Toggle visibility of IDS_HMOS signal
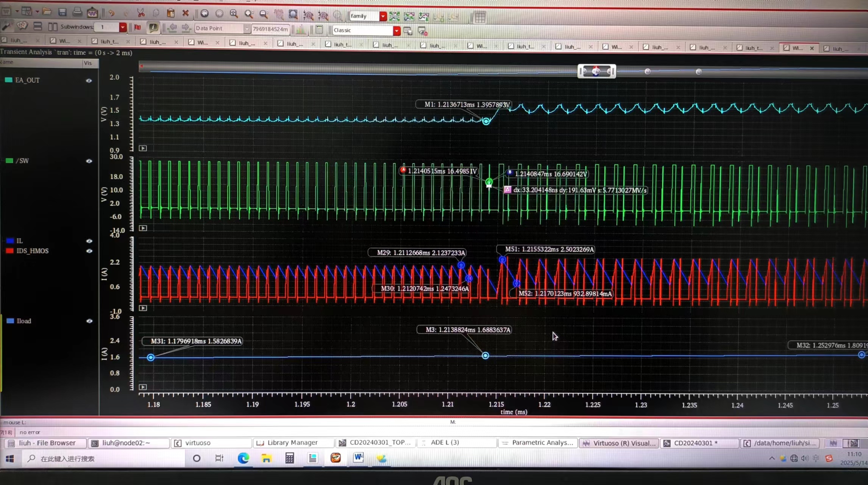Viewport: 868px width, 485px height. click(x=89, y=251)
